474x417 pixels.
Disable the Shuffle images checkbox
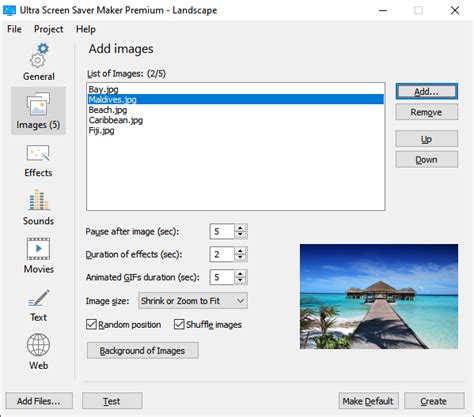[x=179, y=324]
